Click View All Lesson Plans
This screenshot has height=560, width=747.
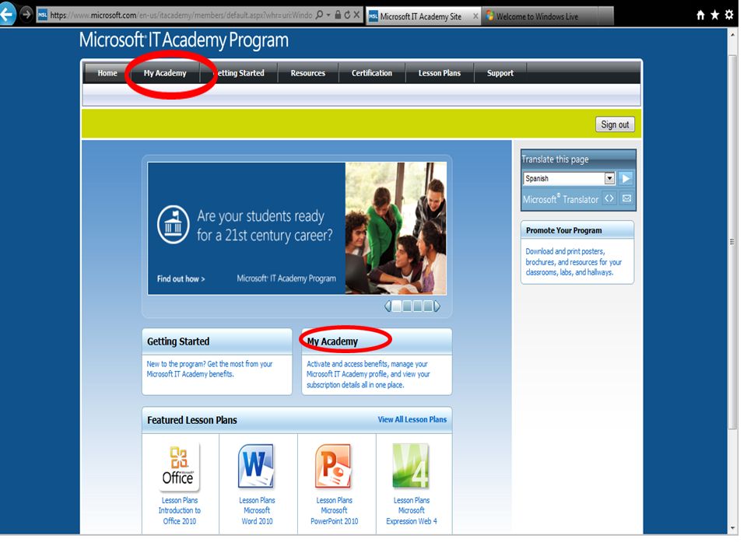[x=412, y=419]
